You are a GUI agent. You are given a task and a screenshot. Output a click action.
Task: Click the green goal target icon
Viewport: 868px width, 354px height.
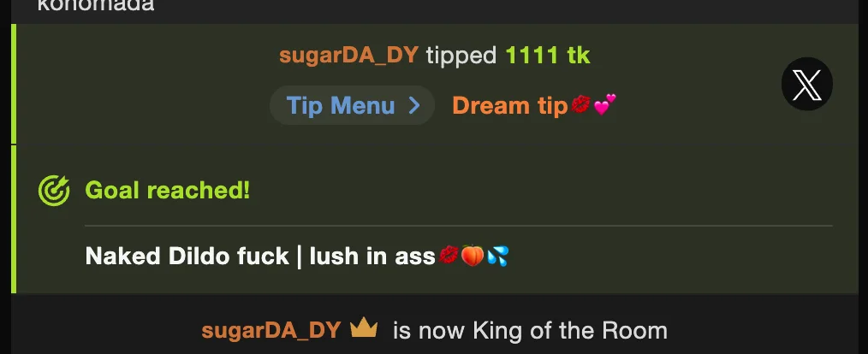click(x=54, y=191)
